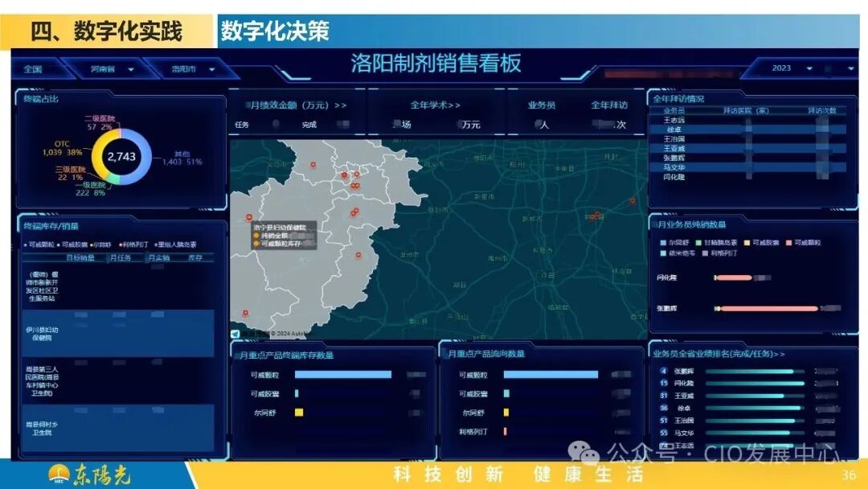Toggle the 可威颗粒 legend in 月业务员纯销数量

[x=804, y=243]
